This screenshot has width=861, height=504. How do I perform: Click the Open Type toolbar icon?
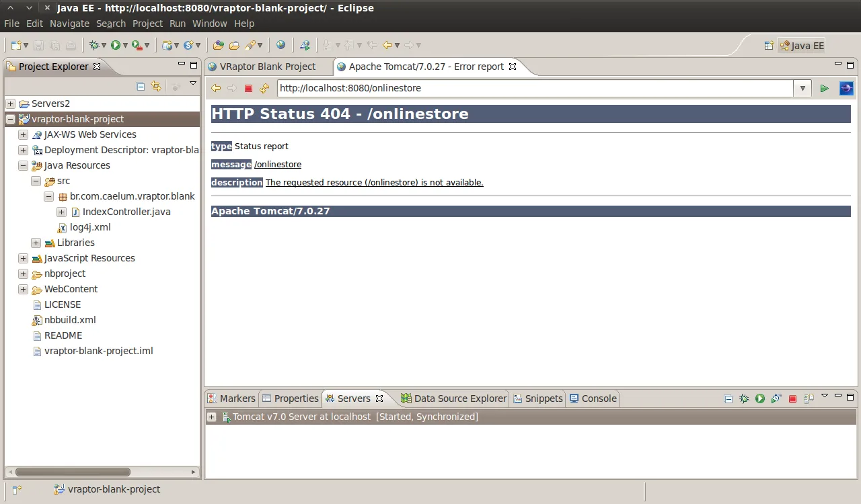tap(218, 45)
